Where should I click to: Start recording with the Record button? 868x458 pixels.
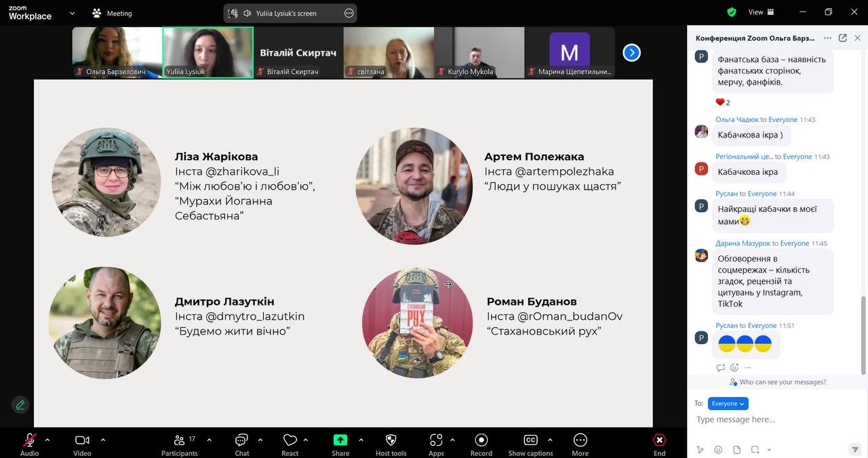click(x=481, y=441)
